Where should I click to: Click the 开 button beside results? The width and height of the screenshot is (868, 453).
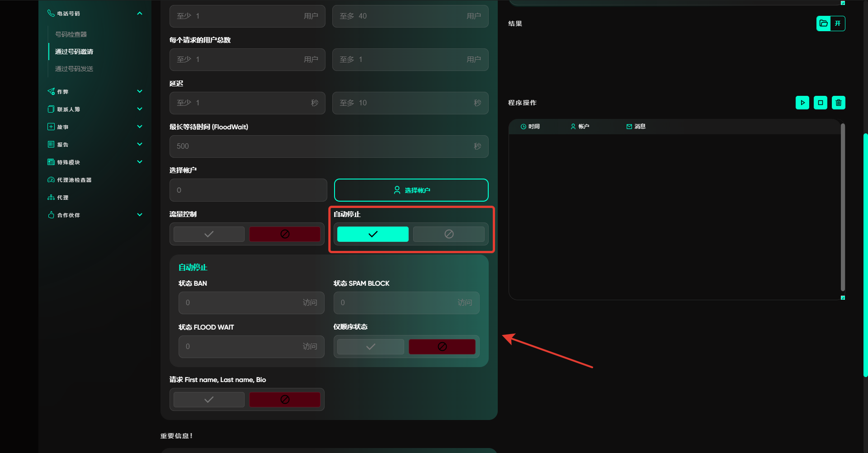click(838, 24)
